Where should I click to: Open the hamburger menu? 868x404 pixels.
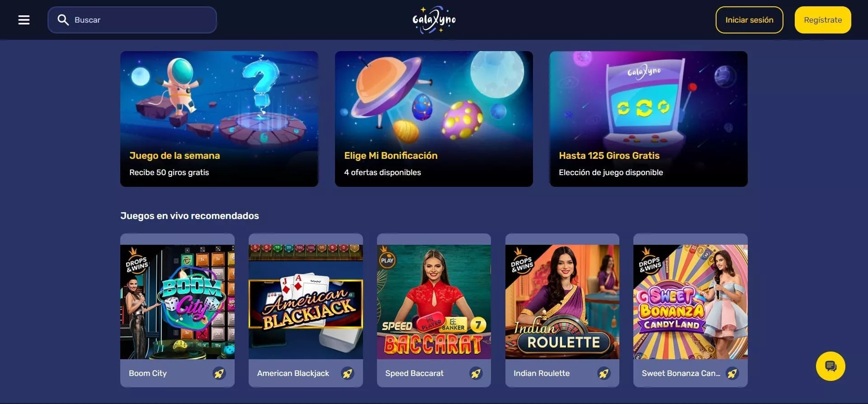tap(24, 20)
